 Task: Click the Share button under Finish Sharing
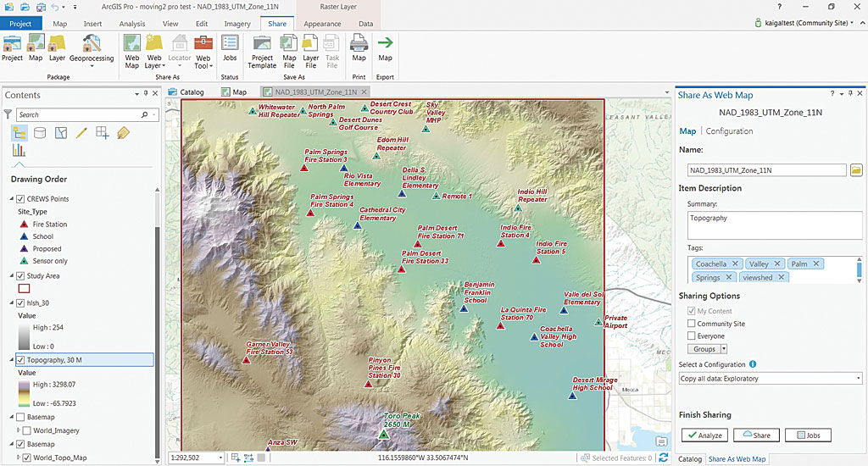(755, 435)
